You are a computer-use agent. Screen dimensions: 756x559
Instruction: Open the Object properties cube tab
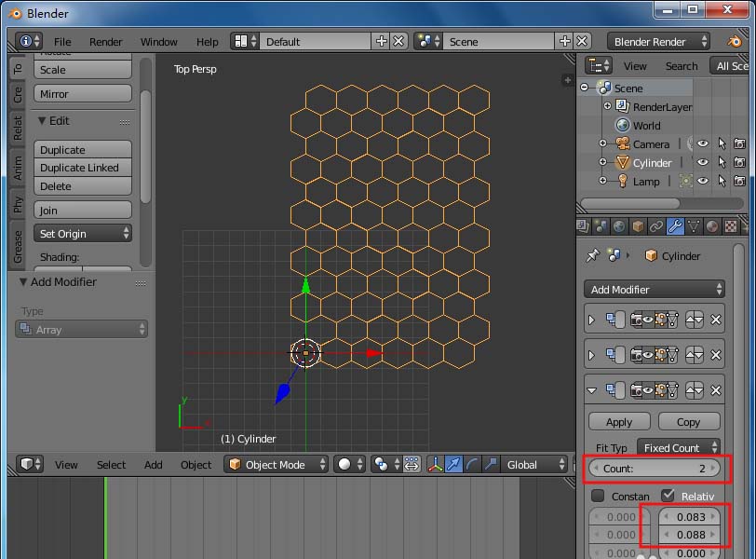pyautogui.click(x=638, y=226)
